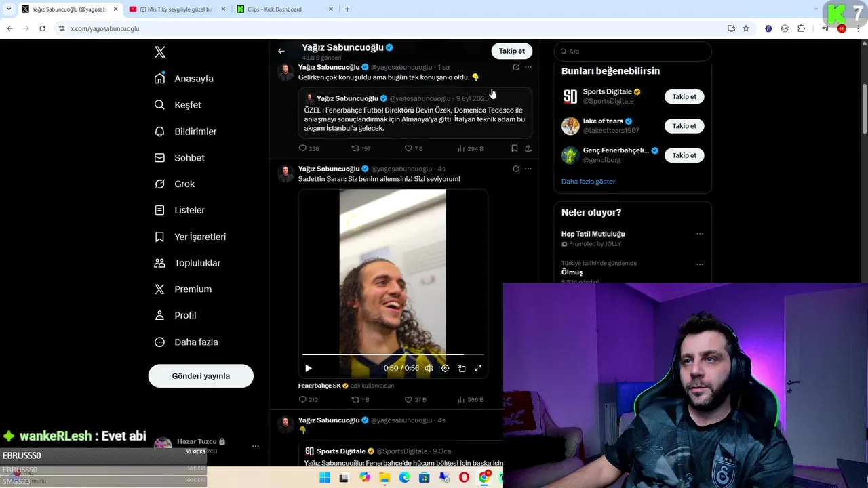Screen dimensions: 868x488
Task: Open options for Hep Tatil Mutluluğu trend
Action: 700,234
